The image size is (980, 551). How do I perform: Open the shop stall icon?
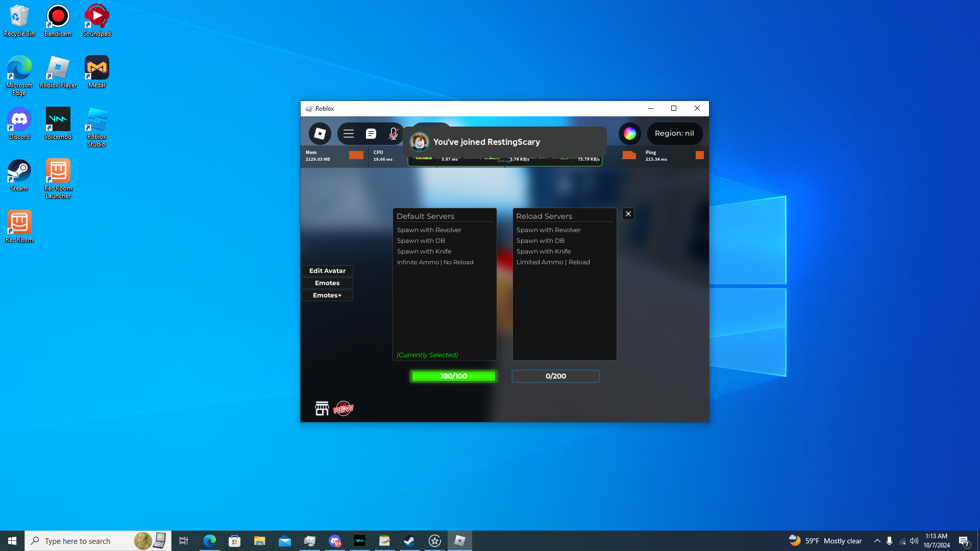click(x=322, y=408)
